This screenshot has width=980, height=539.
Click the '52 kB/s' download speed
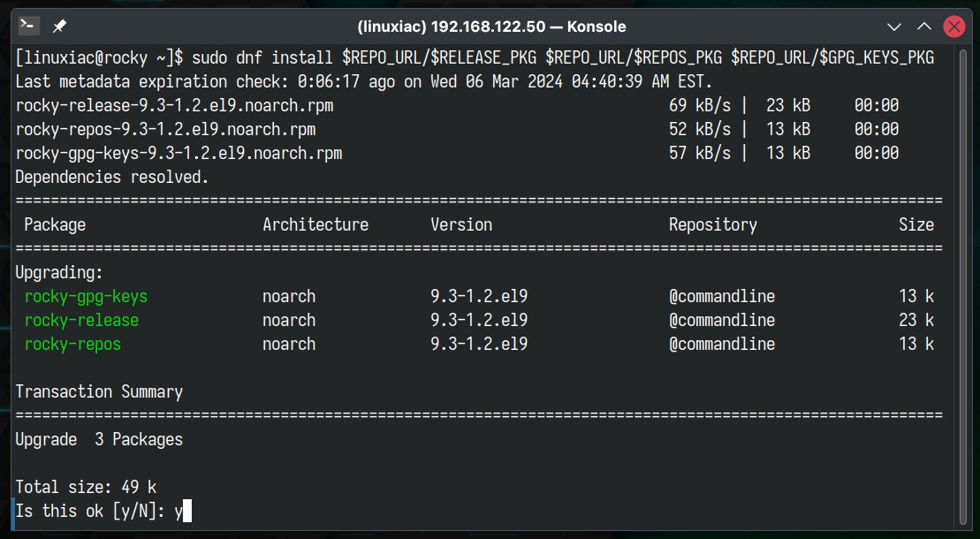pyautogui.click(x=700, y=129)
